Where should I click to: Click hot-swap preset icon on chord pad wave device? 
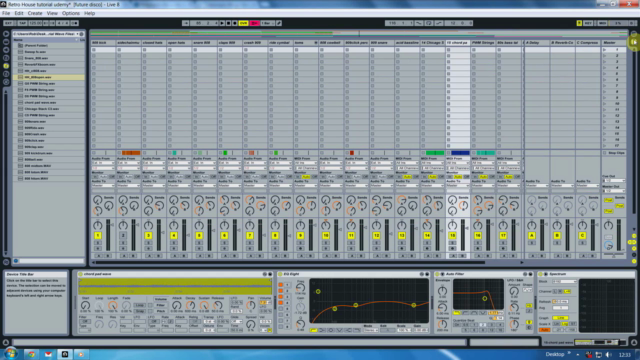264,274
